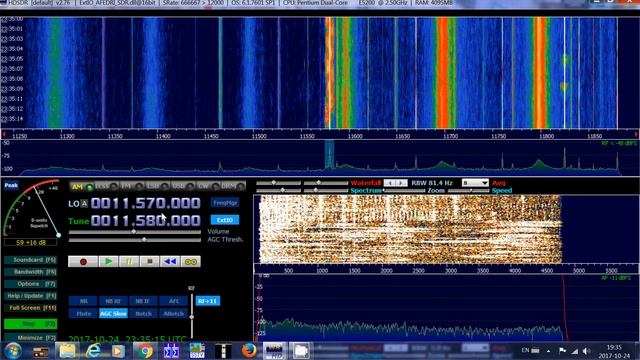The image size is (640, 360).
Task: Toggle the loop playback button
Action: pyautogui.click(x=191, y=262)
